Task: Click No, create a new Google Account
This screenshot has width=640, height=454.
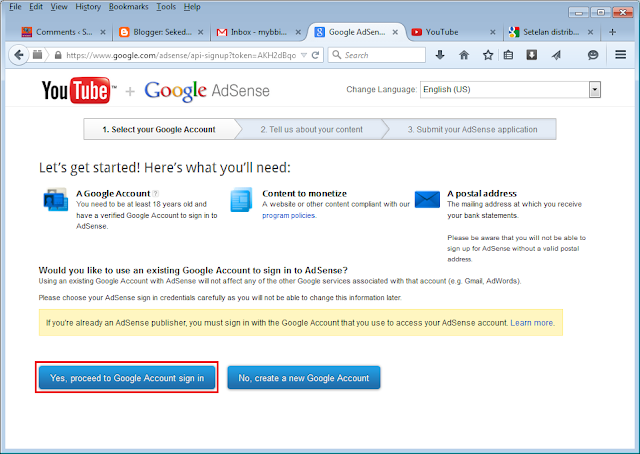Action: [x=304, y=378]
